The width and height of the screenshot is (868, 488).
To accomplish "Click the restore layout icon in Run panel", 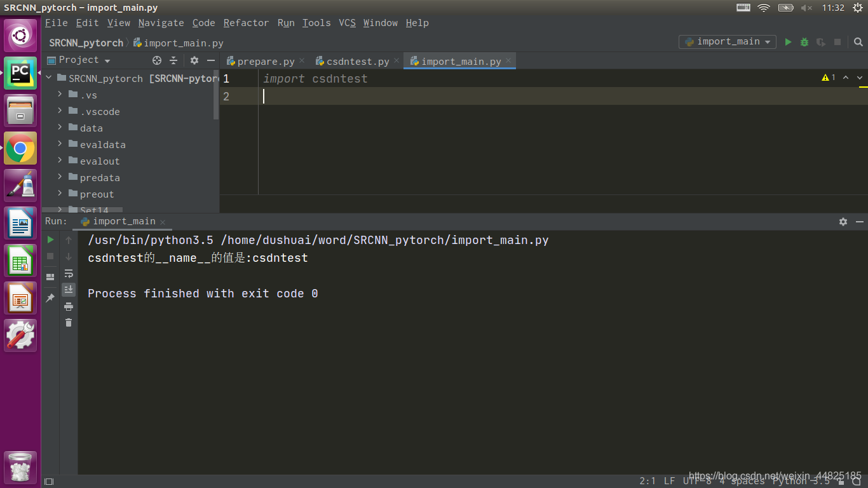I will coord(50,277).
